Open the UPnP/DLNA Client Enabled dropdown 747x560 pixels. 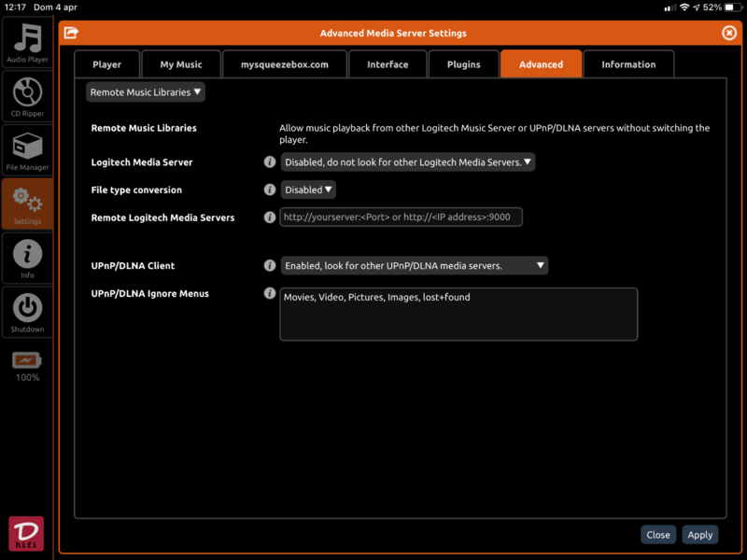(x=415, y=266)
